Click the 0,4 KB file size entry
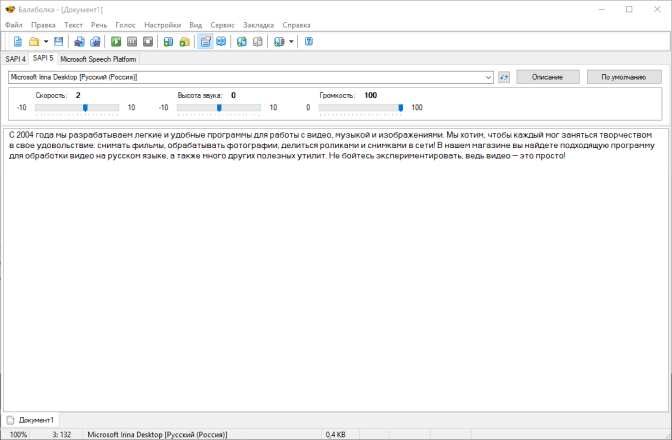Screen dimensions: 672x440 pyautogui.click(x=336, y=434)
